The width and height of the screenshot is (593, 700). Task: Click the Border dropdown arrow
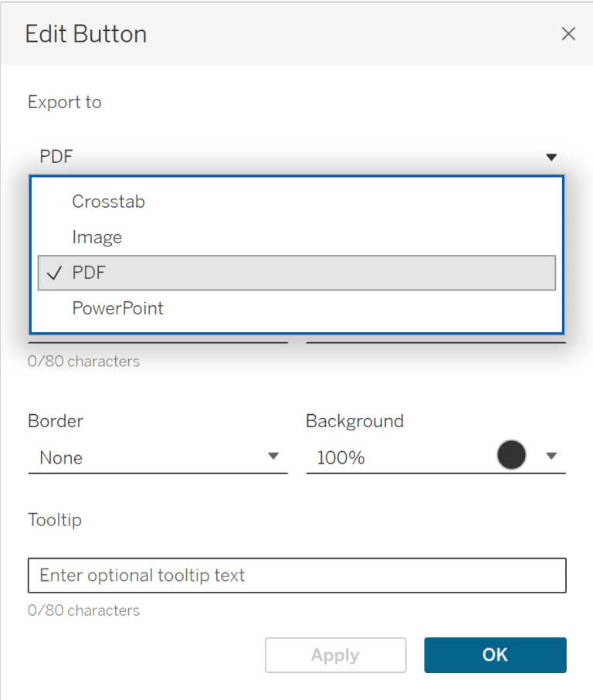(273, 457)
